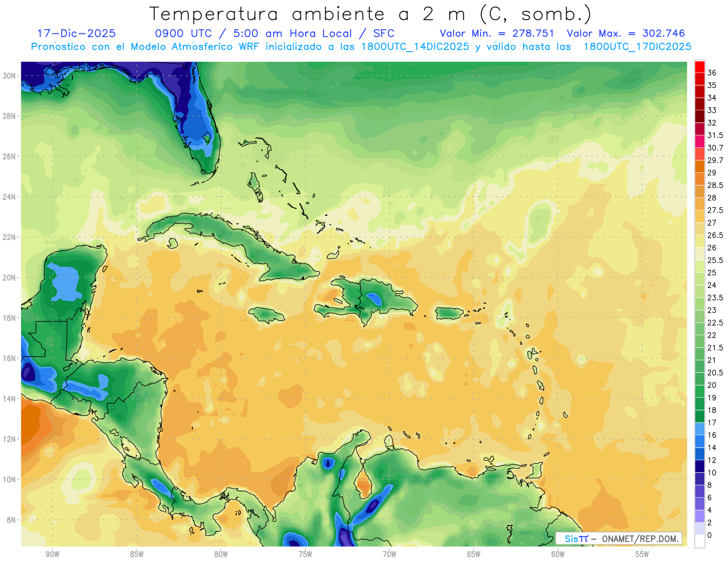Click the legend value '26.5'

[715, 235]
